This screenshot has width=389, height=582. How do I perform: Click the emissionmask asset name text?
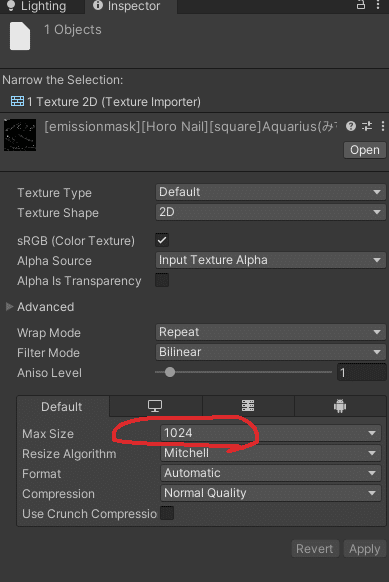(x=191, y=127)
